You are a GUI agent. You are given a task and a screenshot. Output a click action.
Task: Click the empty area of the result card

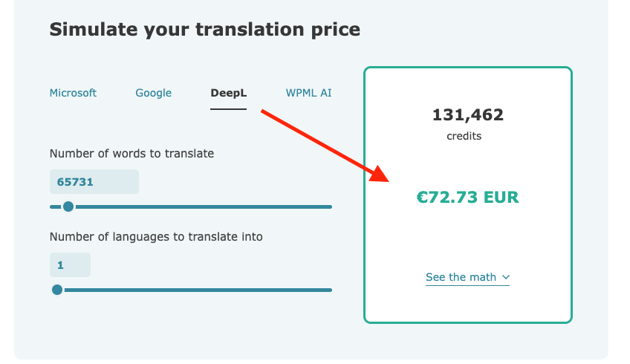467,238
